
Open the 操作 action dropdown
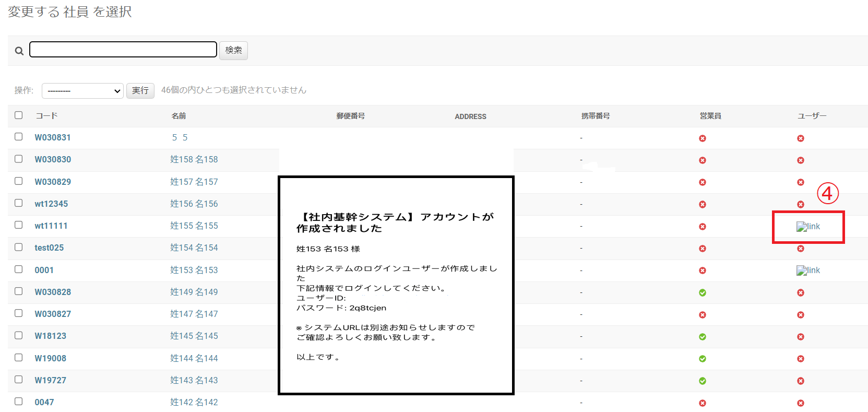pos(82,91)
